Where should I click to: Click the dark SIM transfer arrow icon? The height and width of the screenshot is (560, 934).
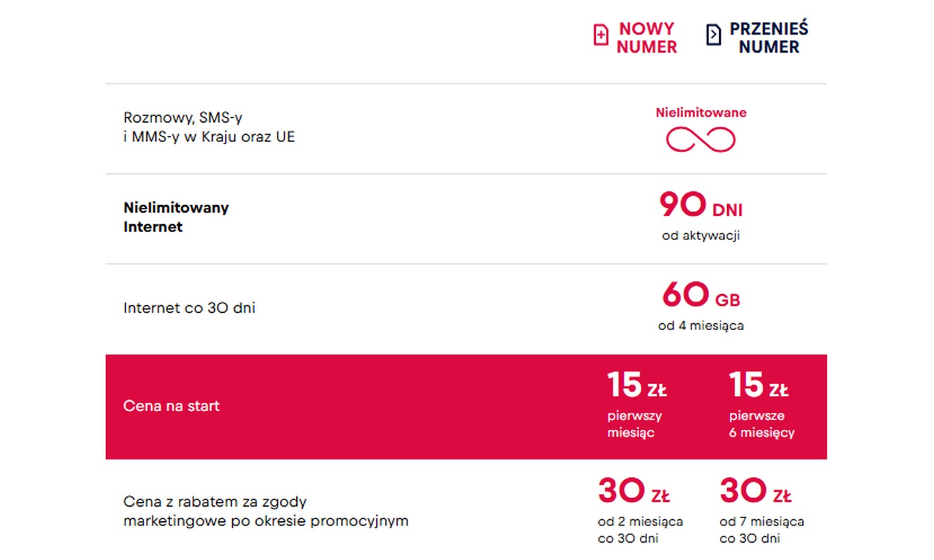(x=713, y=35)
